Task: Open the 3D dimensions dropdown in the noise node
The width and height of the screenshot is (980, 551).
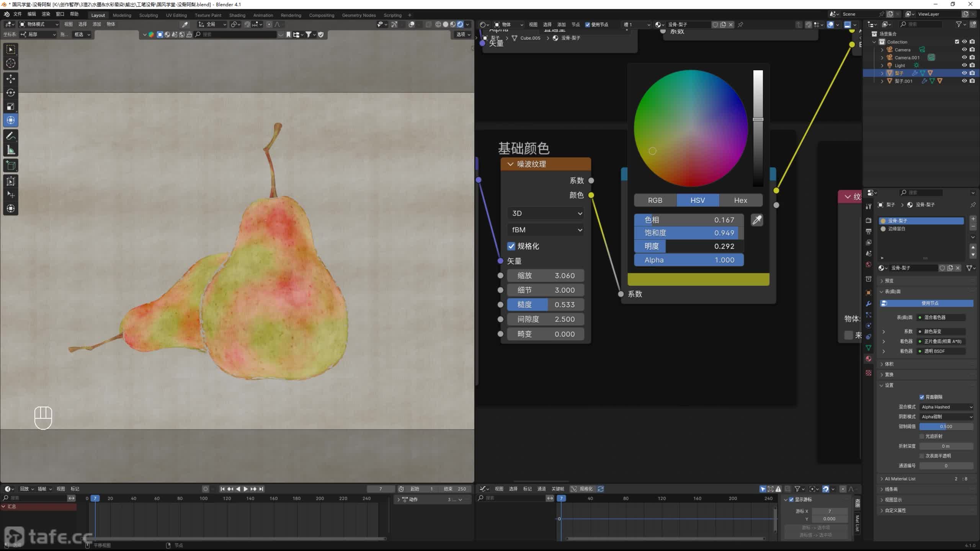Action: (x=546, y=214)
